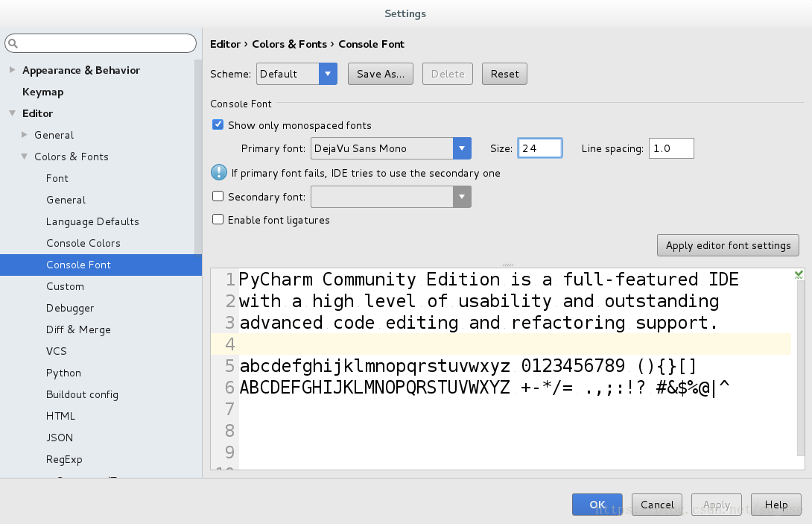Click the Reset button
The image size is (812, 524).
click(x=504, y=74)
